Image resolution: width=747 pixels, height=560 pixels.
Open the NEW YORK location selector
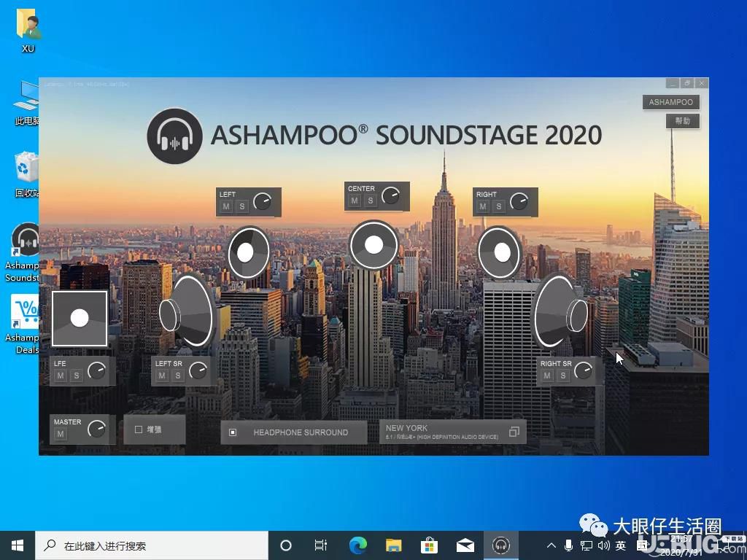point(452,432)
